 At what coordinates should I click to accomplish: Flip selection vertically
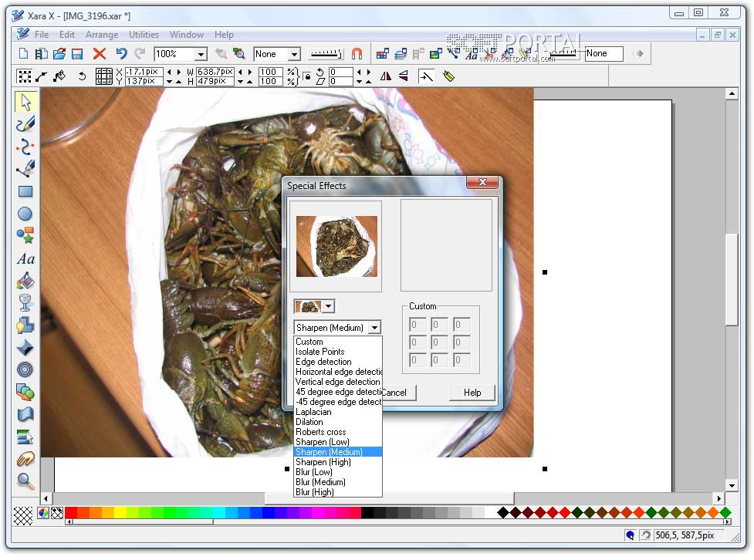[404, 76]
